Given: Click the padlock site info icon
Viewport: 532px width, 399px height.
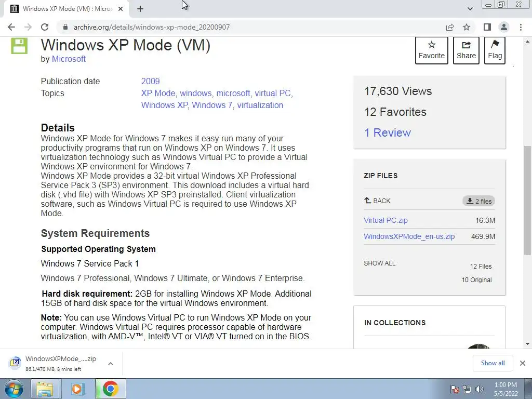Looking at the screenshot, I should click(x=65, y=27).
